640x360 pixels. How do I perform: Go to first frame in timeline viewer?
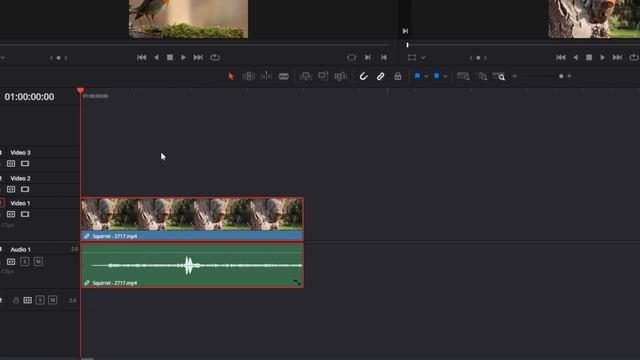(x=561, y=58)
